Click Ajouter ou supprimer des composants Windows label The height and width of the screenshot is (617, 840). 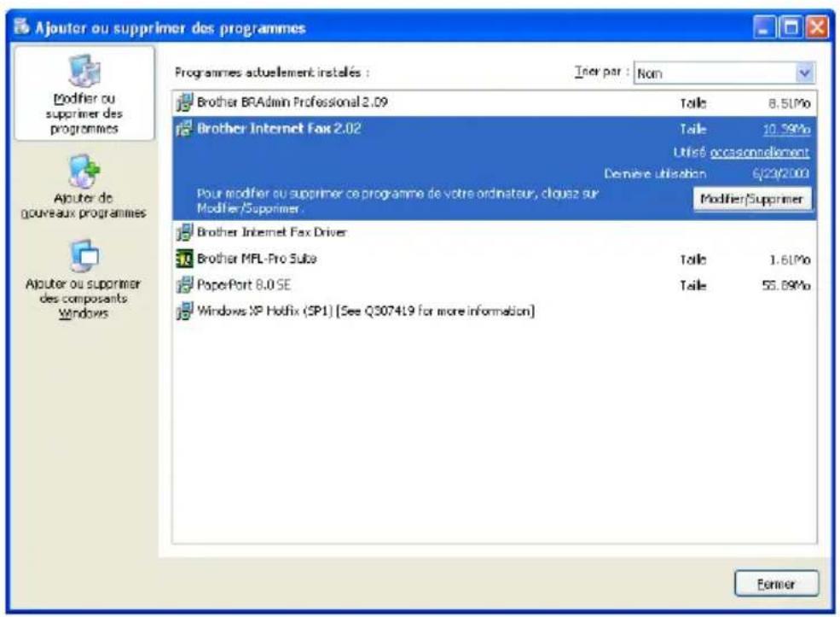(x=83, y=299)
